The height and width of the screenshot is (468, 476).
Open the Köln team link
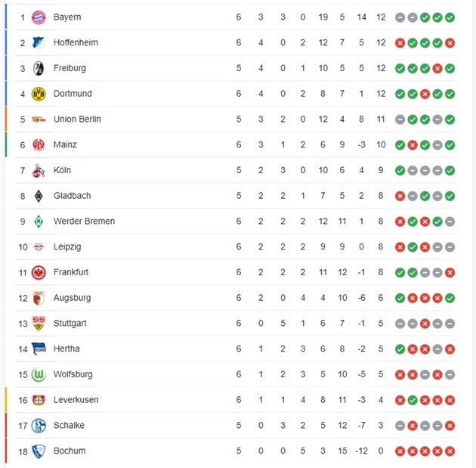[62, 170]
